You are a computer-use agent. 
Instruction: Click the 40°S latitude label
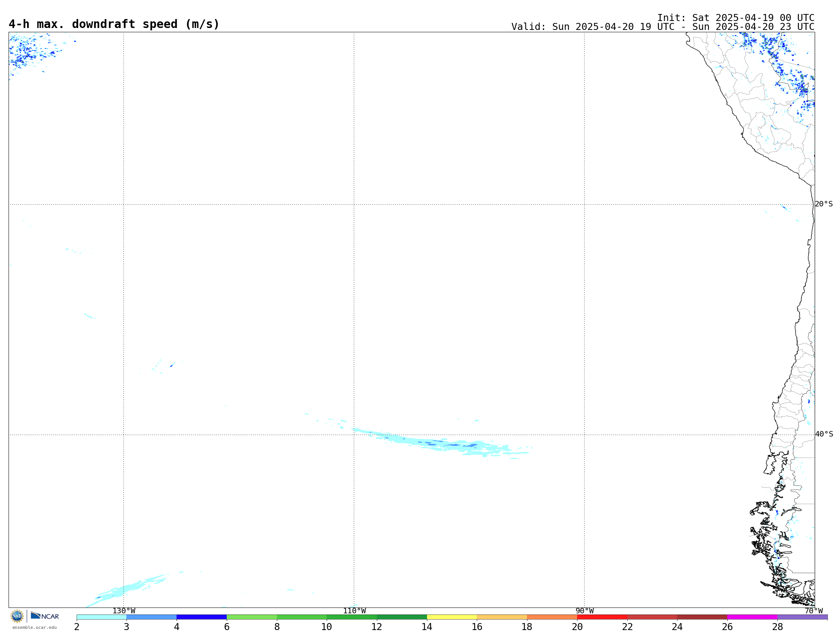[x=824, y=434]
